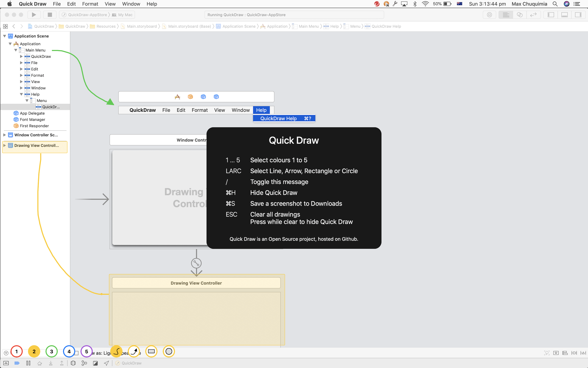This screenshot has width=588, height=368.
Task: Click Resources folder in jump bar
Action: tap(103, 26)
